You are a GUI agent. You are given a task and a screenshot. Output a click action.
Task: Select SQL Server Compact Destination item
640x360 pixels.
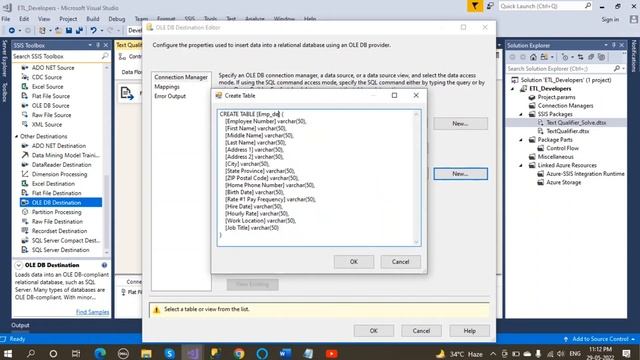(x=65, y=240)
